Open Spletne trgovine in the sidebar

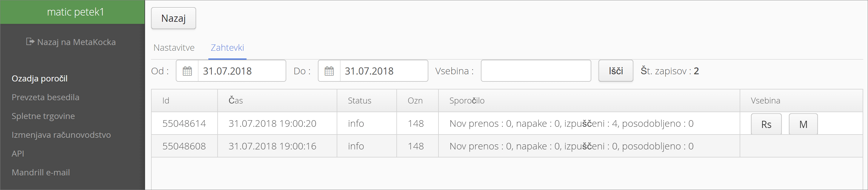(x=43, y=116)
